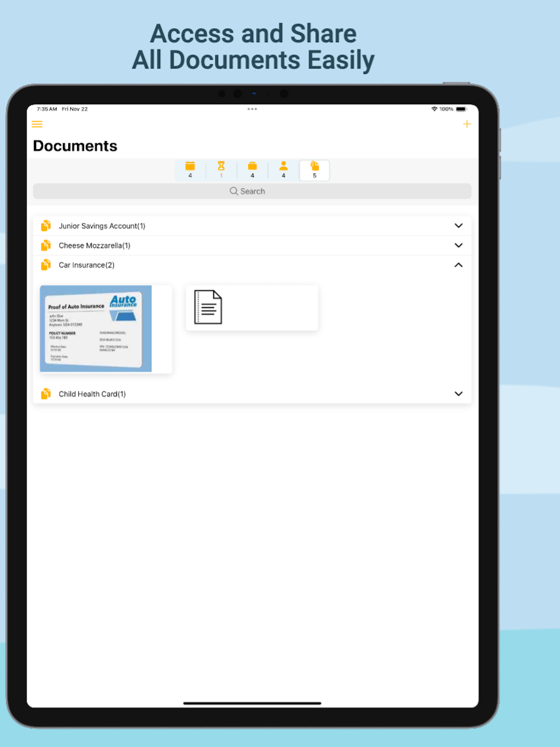Image resolution: width=560 pixels, height=747 pixels.
Task: Click the Child Health Card(1) label
Action: [x=92, y=394]
